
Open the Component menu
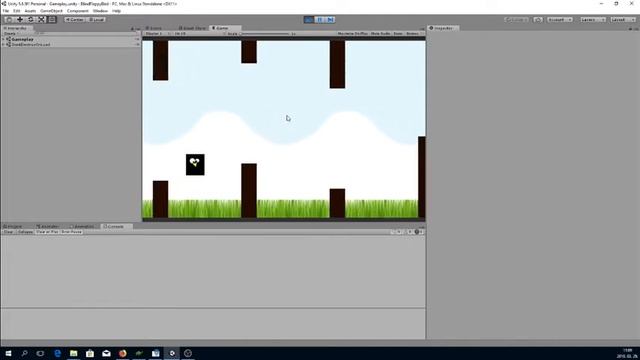pyautogui.click(x=78, y=11)
